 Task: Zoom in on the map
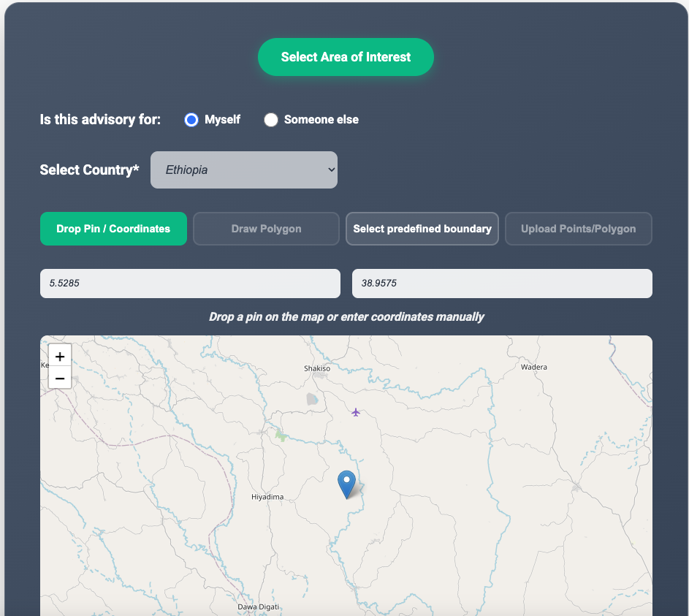pyautogui.click(x=60, y=357)
